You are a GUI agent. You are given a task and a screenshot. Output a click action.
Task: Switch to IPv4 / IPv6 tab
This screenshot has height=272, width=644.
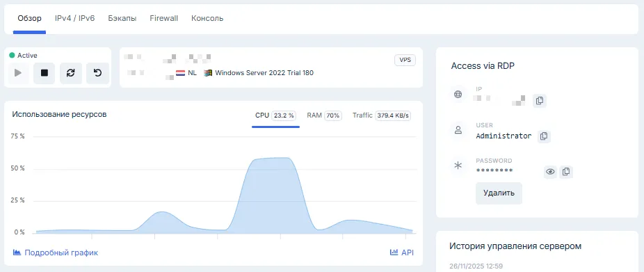pyautogui.click(x=74, y=18)
